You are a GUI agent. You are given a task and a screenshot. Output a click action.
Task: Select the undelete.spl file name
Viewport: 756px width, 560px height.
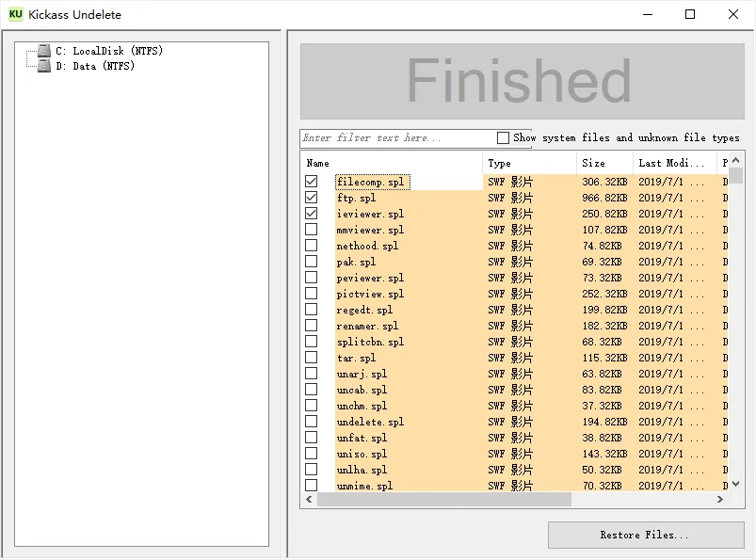tap(370, 422)
